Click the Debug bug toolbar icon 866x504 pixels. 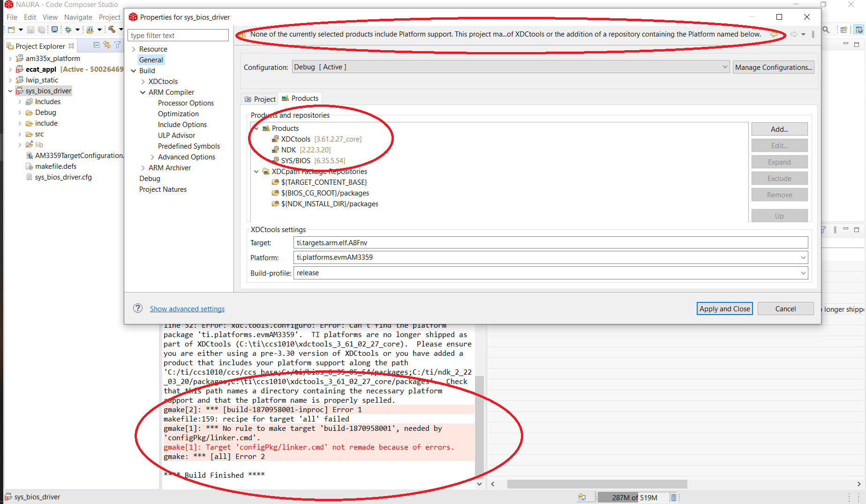pyautogui.click(x=68, y=30)
